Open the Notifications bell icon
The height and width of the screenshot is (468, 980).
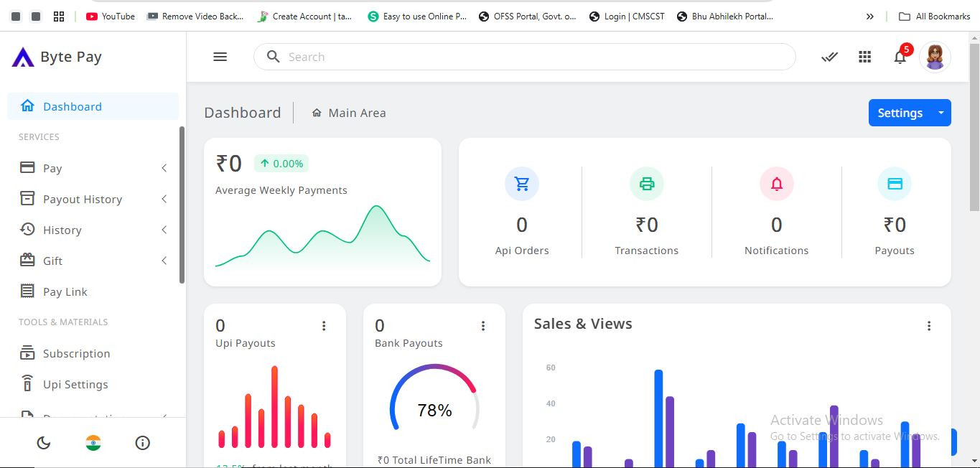click(x=776, y=183)
